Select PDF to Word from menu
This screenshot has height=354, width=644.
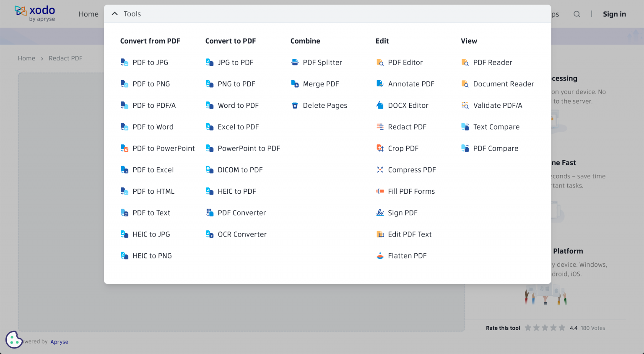(x=153, y=127)
